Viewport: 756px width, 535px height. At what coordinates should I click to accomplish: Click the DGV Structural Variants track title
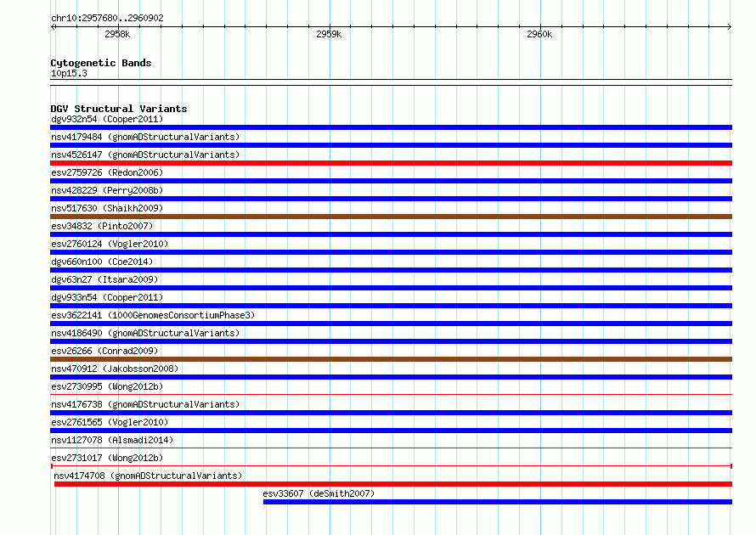119,109
